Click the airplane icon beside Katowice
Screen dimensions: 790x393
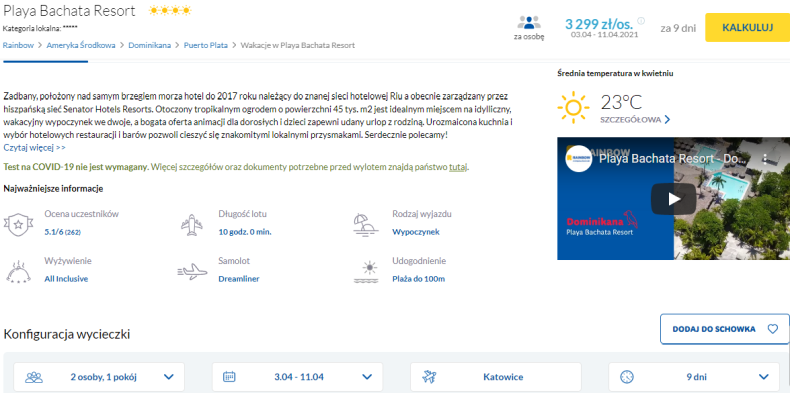(x=429, y=377)
